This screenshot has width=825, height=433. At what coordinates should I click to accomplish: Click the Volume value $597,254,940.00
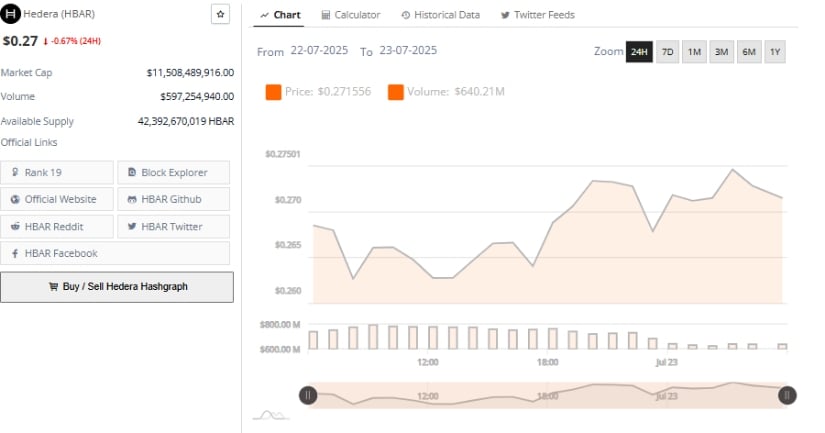197,96
